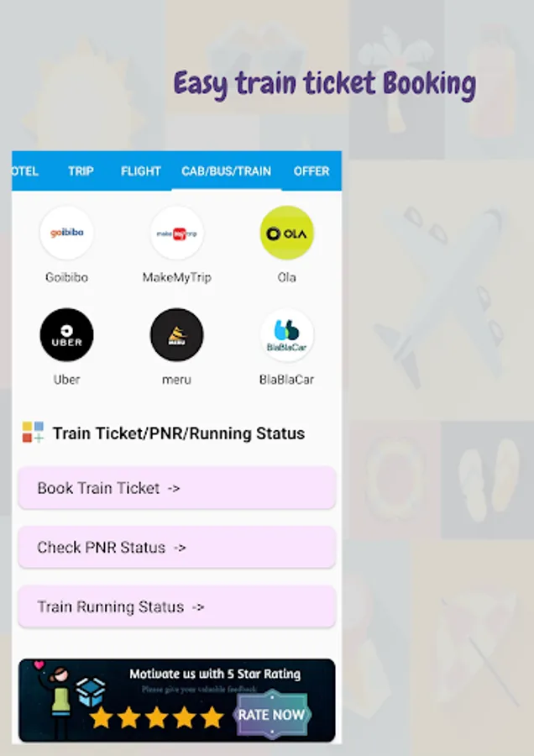Open the OFFER tab
This screenshot has height=756, width=534.
click(311, 171)
